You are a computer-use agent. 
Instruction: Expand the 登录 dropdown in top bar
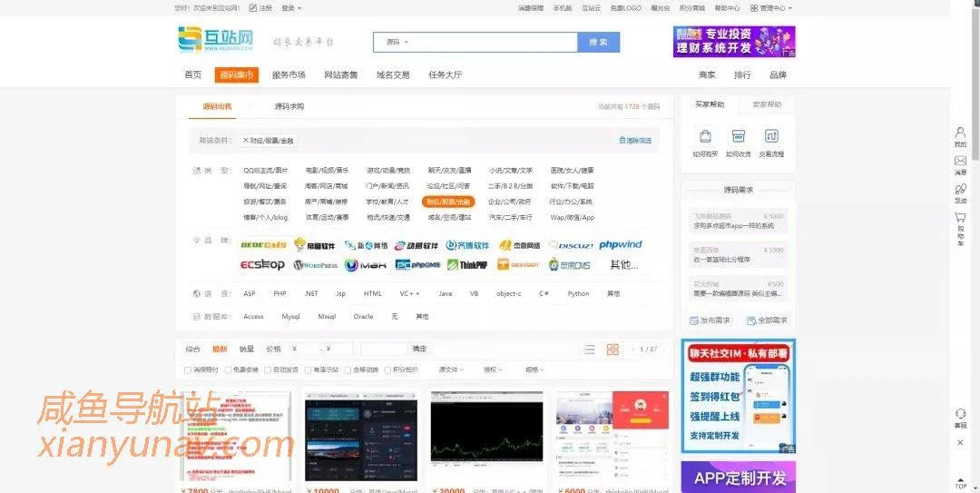291,8
